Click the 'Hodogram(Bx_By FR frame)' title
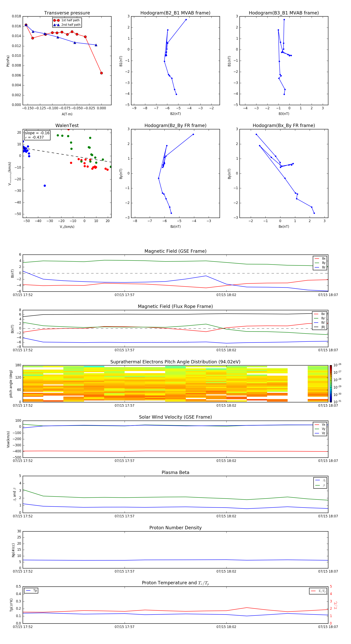The image size is (351, 644). [x=284, y=125]
